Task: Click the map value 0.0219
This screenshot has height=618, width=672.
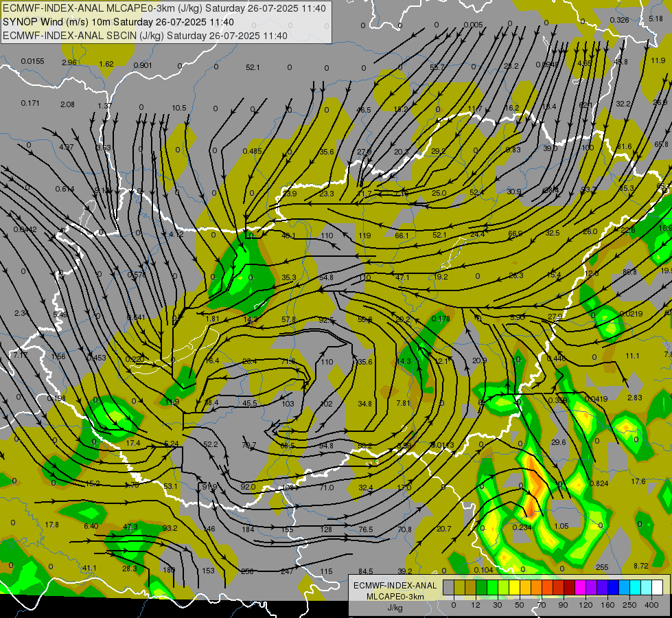Action: click(x=631, y=314)
